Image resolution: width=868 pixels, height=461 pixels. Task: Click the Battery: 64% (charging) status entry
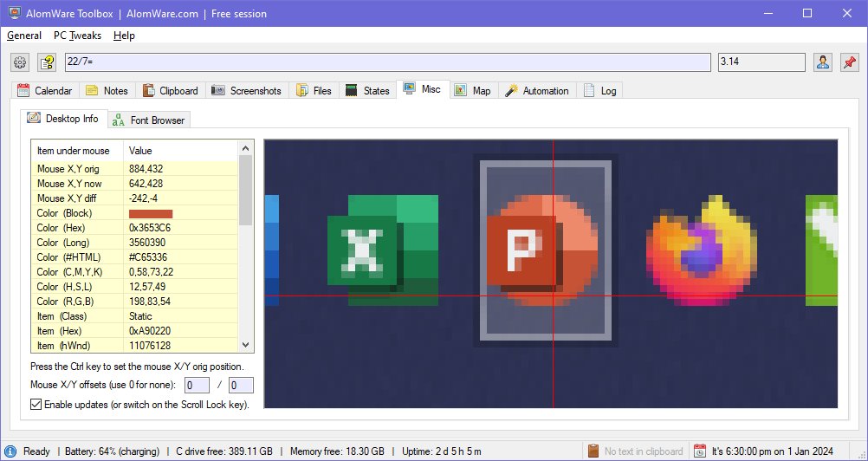[112, 451]
